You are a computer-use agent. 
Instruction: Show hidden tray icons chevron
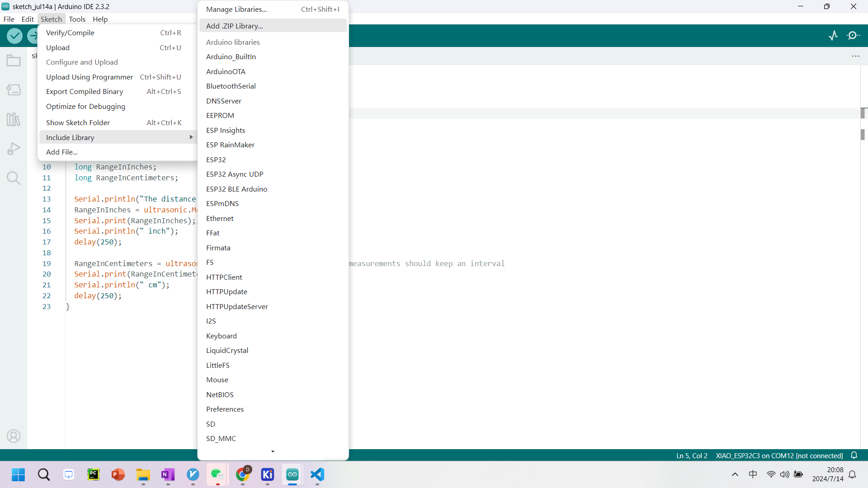(x=735, y=474)
